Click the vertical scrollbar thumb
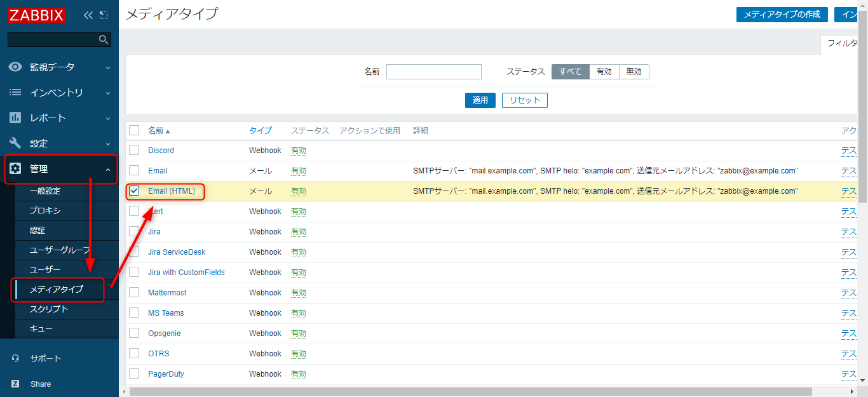This screenshot has width=868, height=397. (863, 106)
